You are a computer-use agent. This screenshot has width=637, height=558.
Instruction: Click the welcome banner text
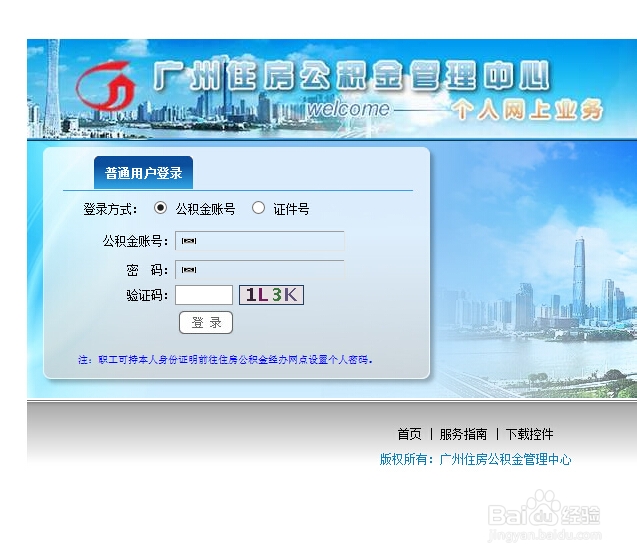pyautogui.click(x=348, y=109)
